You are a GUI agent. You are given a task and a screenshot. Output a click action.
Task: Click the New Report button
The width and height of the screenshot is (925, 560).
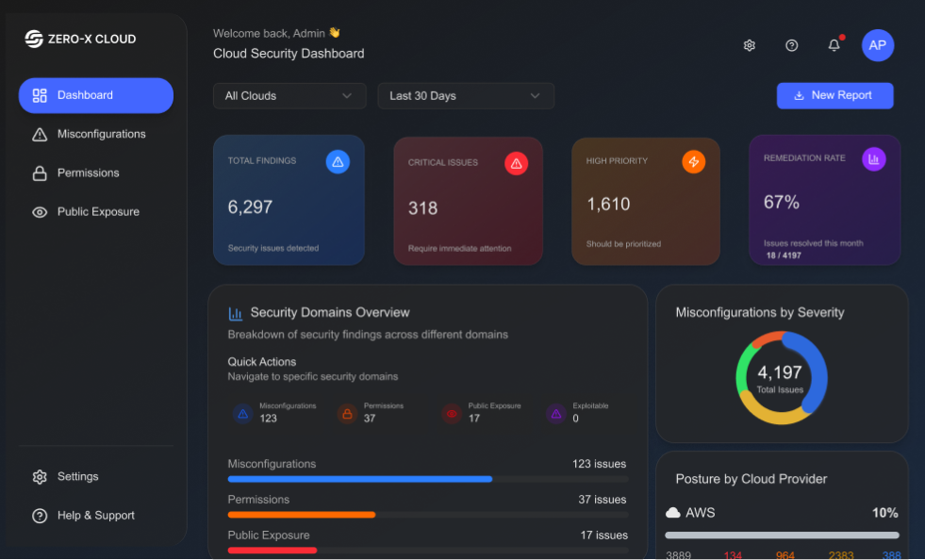(834, 95)
